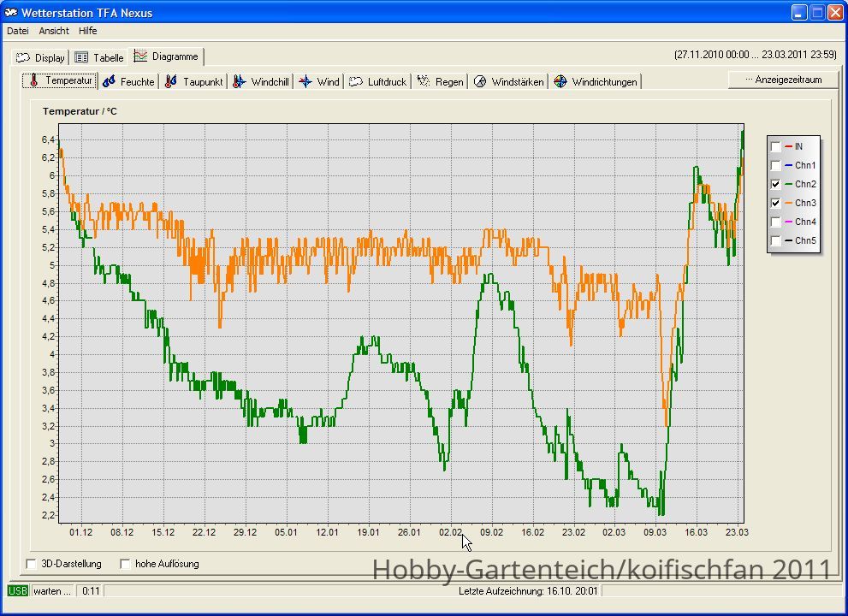Open the Ansicht menu

[x=54, y=31]
